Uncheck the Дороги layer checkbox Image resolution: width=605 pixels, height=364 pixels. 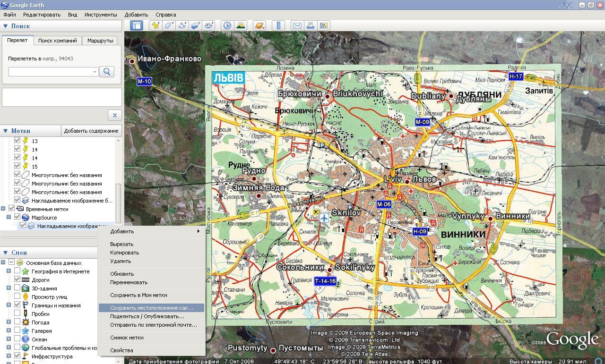(x=17, y=280)
